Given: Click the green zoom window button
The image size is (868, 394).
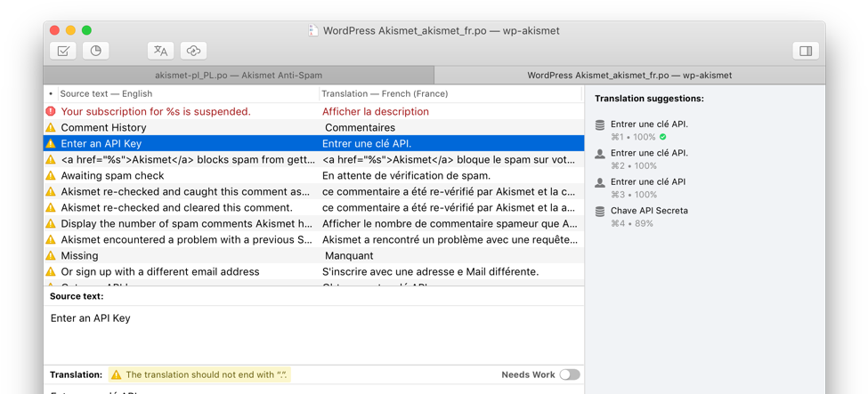Looking at the screenshot, I should tap(86, 30).
